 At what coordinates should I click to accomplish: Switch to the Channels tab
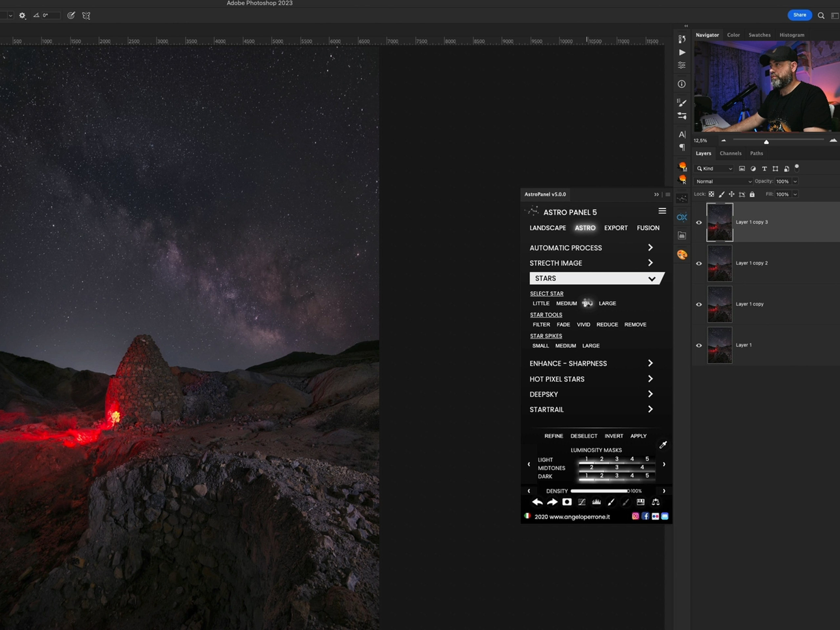[x=730, y=154]
